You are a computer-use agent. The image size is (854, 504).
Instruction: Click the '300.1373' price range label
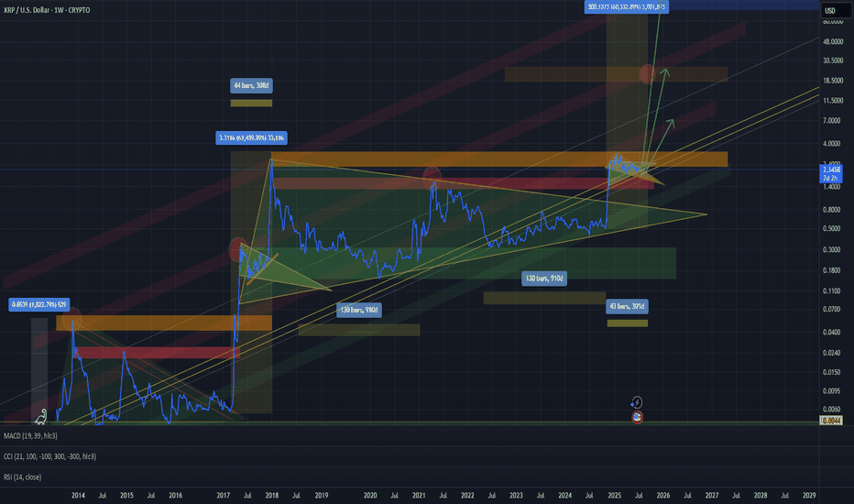[627, 7]
